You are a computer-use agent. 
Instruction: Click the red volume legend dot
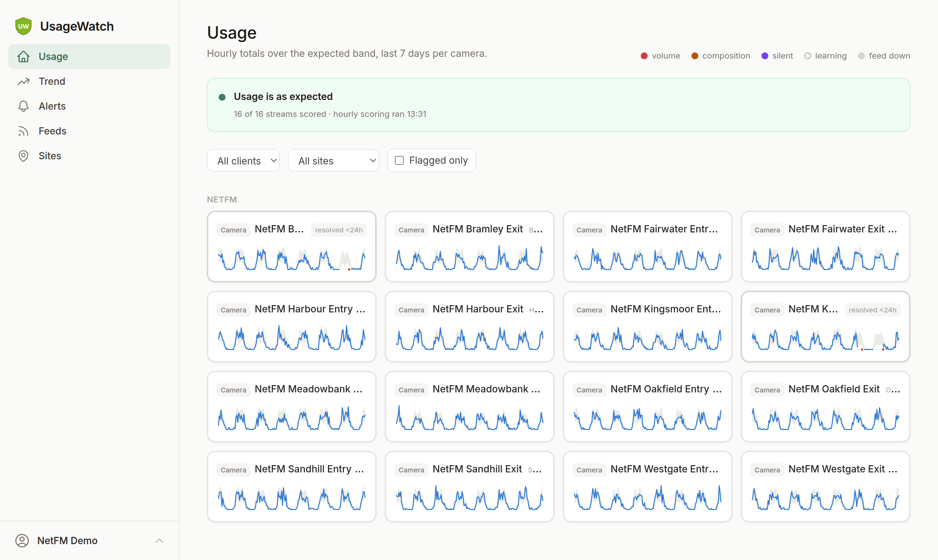[644, 56]
